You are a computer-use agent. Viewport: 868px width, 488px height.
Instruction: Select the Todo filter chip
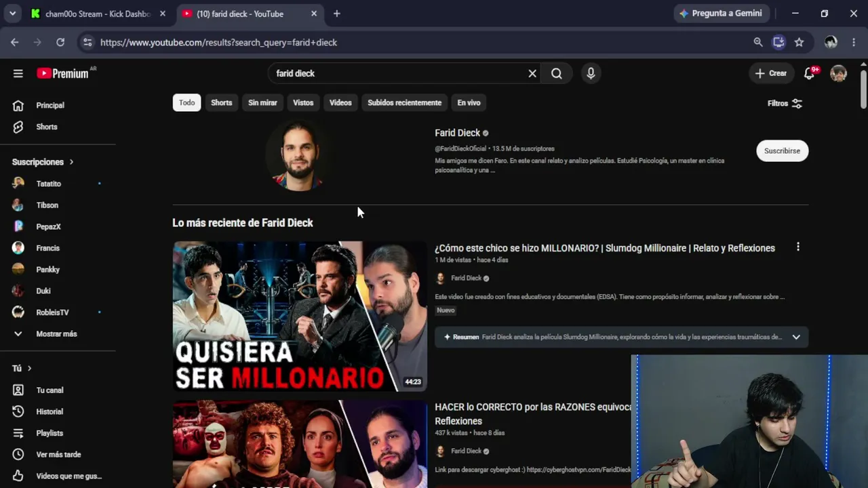tap(186, 103)
